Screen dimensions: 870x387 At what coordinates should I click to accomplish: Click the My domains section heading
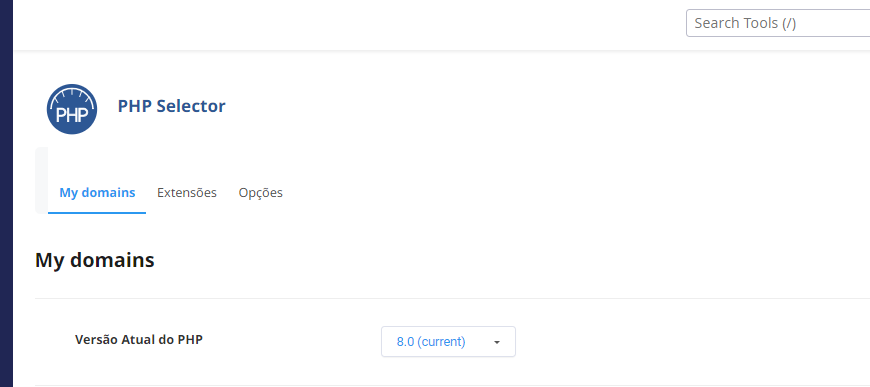(95, 260)
